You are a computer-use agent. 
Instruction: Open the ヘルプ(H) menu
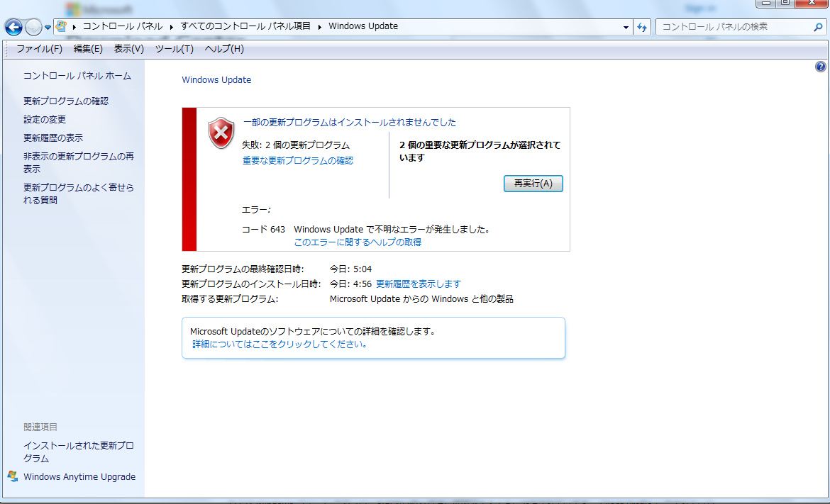pos(224,49)
